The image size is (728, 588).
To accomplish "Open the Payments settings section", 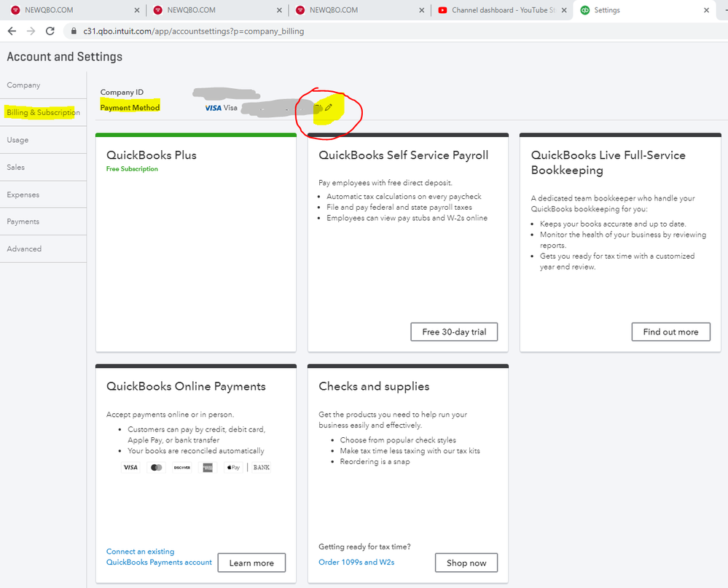I will click(43, 222).
